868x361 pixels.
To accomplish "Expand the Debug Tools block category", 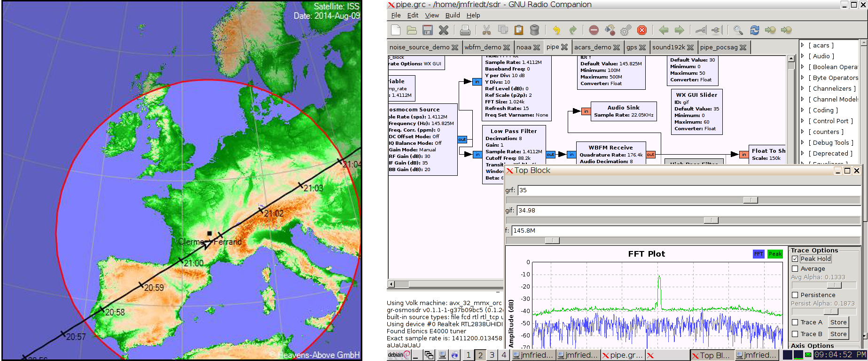I will (803, 142).
